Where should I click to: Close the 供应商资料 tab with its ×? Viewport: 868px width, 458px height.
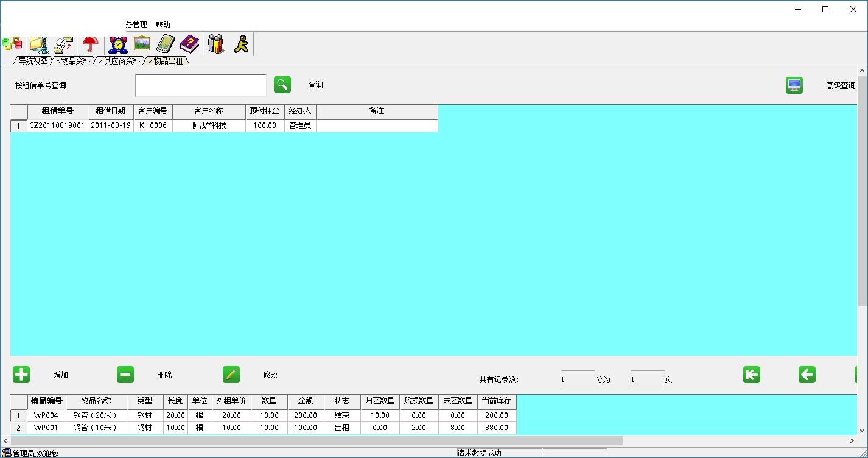click(100, 61)
